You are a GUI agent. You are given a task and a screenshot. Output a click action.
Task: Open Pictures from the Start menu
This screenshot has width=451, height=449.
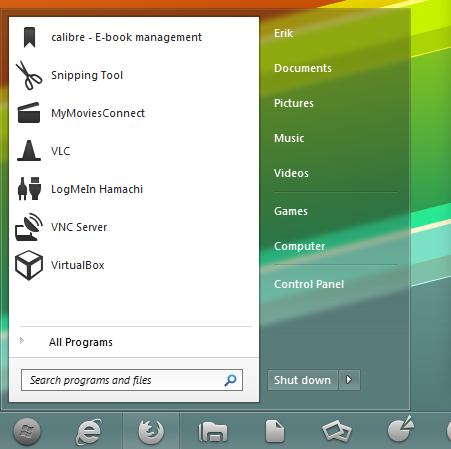tap(294, 103)
